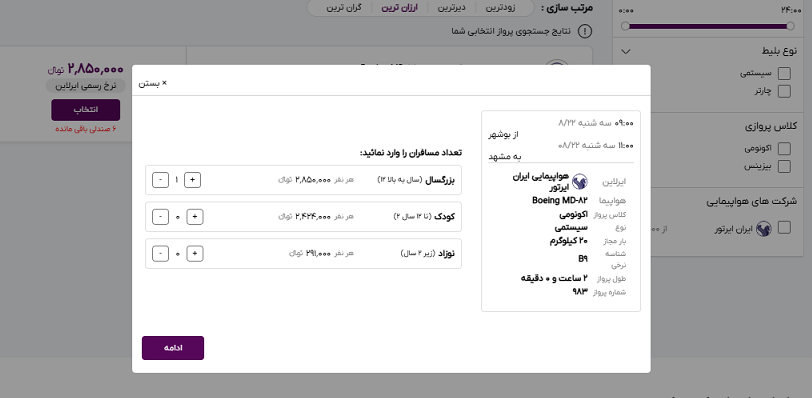Click the نرخ رسمی ایرلاین badge

click(x=85, y=86)
